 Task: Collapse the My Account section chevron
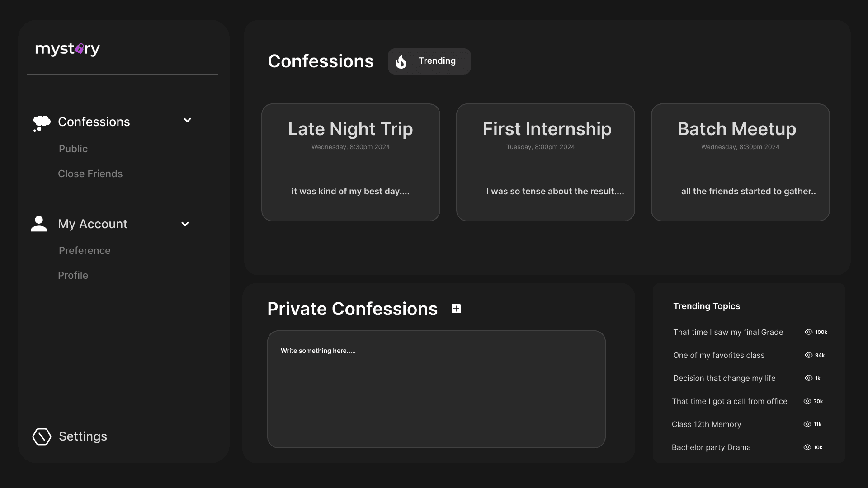point(185,224)
